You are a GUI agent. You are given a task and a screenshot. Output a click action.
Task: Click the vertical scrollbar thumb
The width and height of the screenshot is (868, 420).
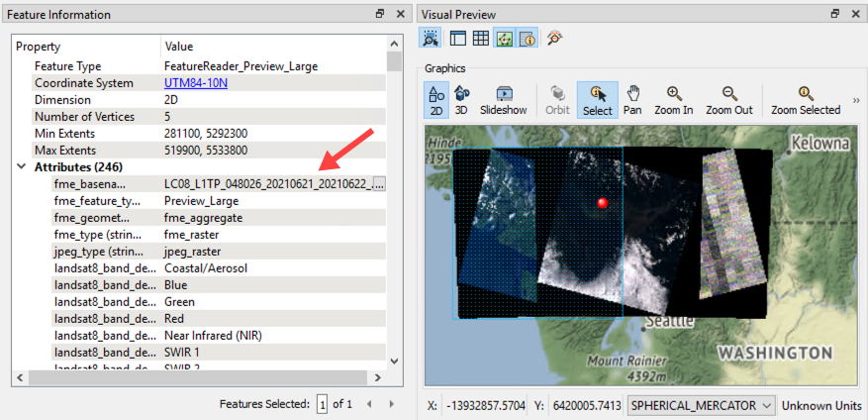coord(394,61)
